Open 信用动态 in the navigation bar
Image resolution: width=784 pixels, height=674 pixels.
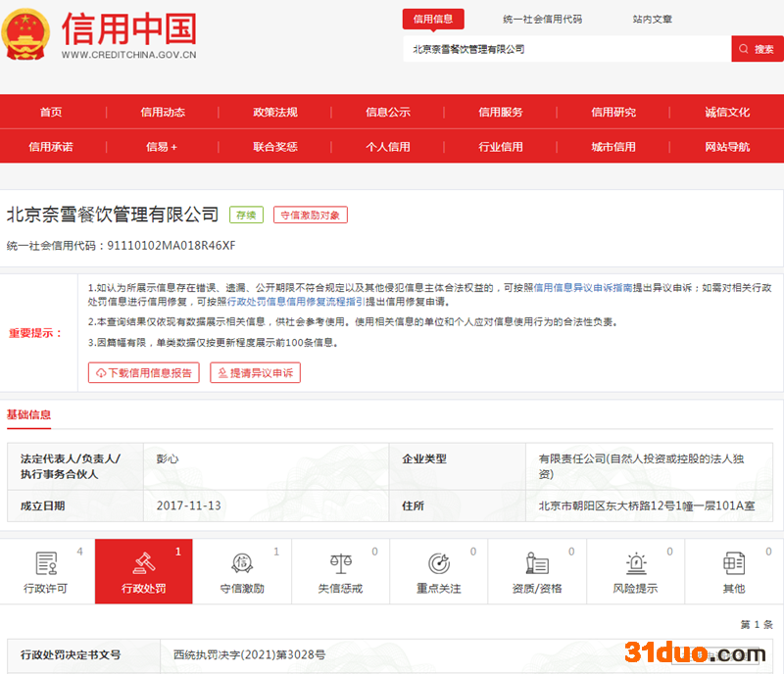click(x=163, y=113)
